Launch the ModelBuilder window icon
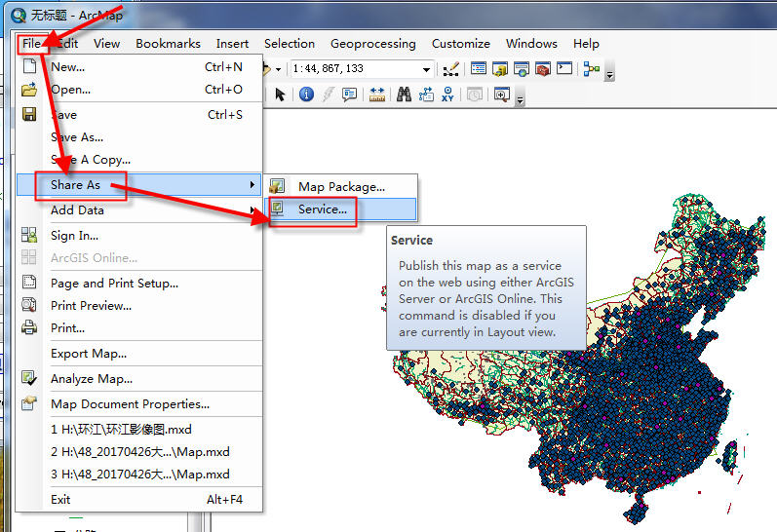 point(591,69)
